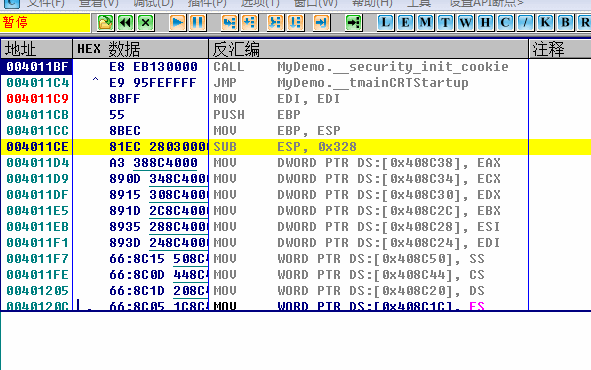Select address 004011EB
This screenshot has width=591, height=370.
coord(37,227)
